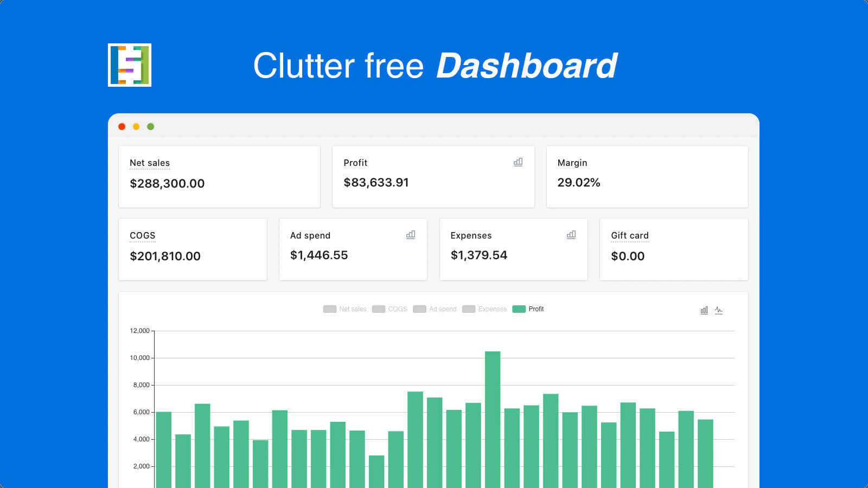Select the tallest green profit bar
The height and width of the screenshot is (488, 868).
tap(493, 412)
